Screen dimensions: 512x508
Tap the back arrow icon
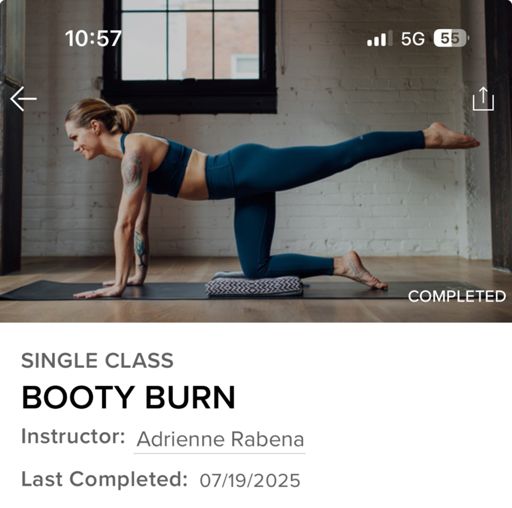[x=23, y=99]
